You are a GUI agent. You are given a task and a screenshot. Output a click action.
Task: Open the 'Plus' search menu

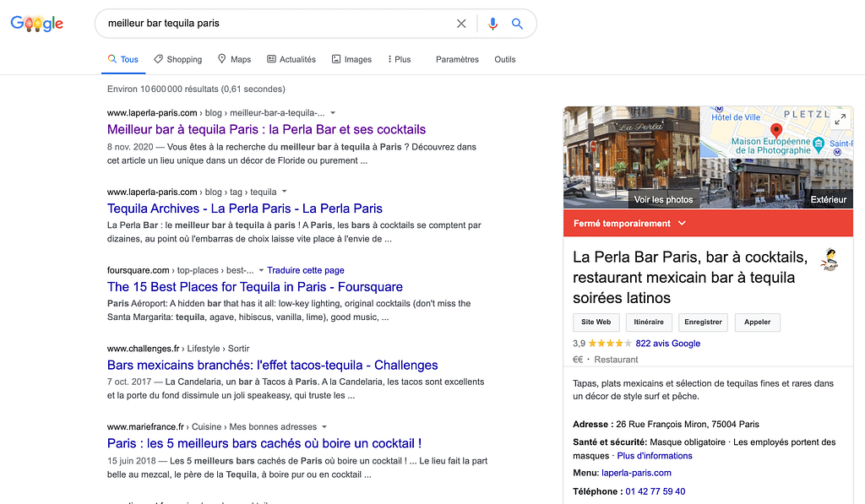pos(399,59)
